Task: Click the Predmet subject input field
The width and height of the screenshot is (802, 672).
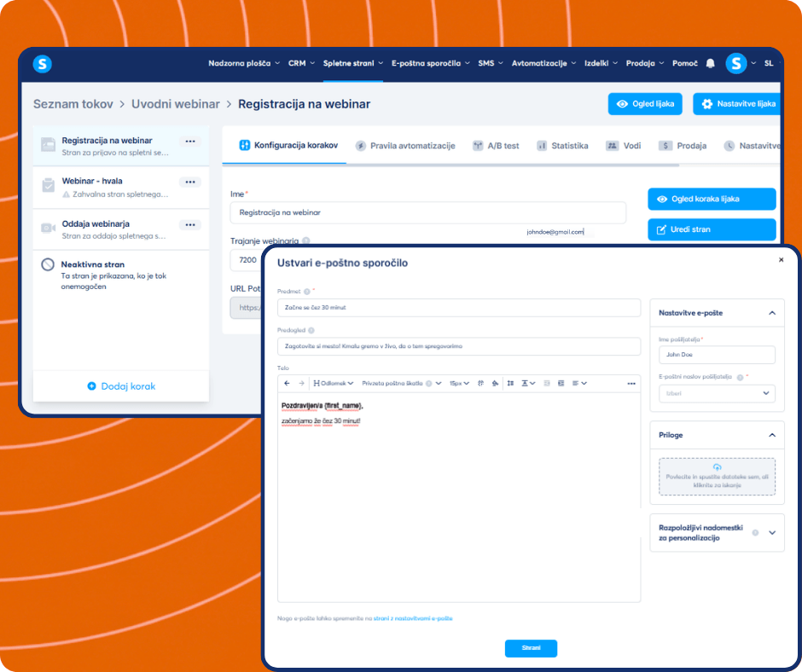Action: point(459,307)
